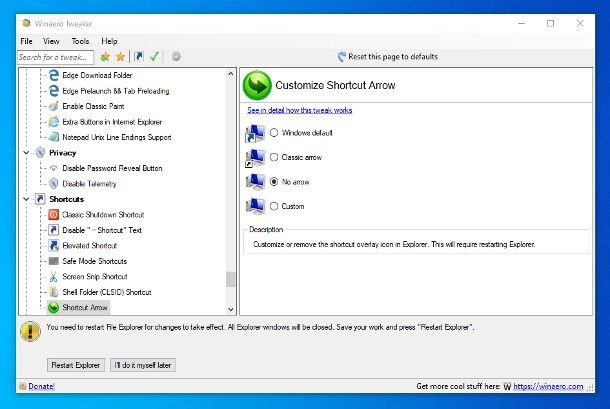Image resolution: width=610 pixels, height=409 pixels.
Task: Click the Screen Snip Shortcut scissors icon
Action: [54, 276]
